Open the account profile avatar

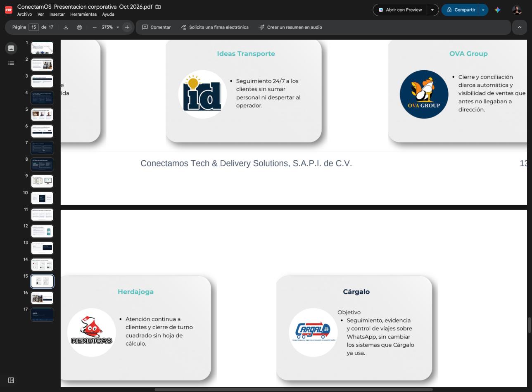(x=517, y=10)
